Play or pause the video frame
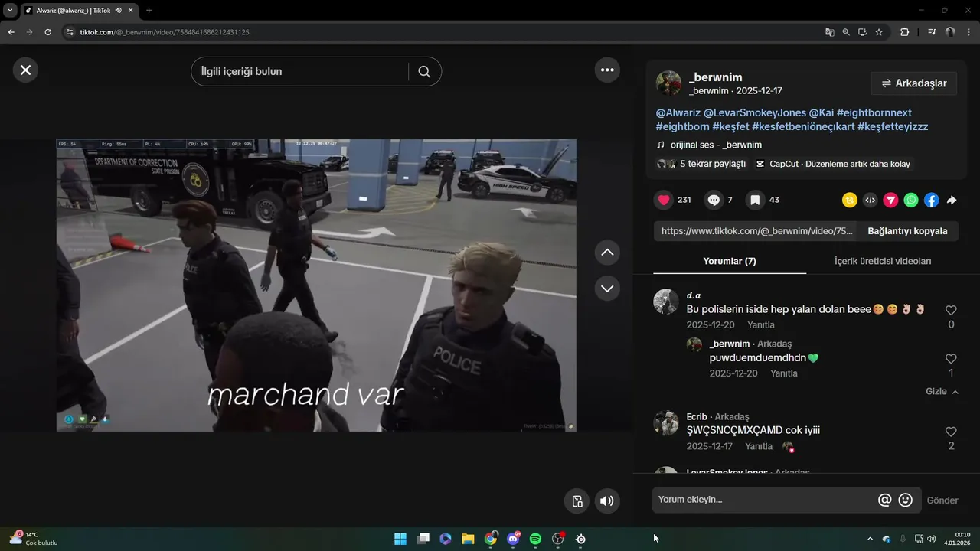980x551 pixels. click(316, 285)
